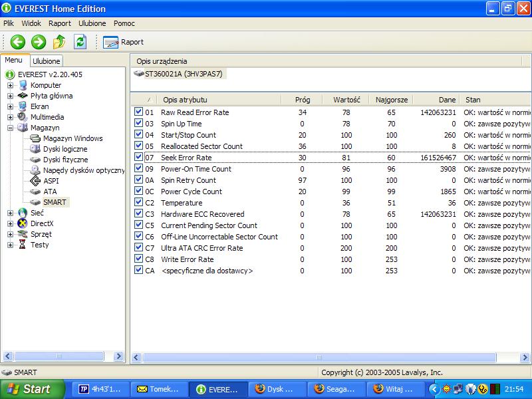Sort by Wartość column header
Screen dimensions: 532x399
(346, 100)
